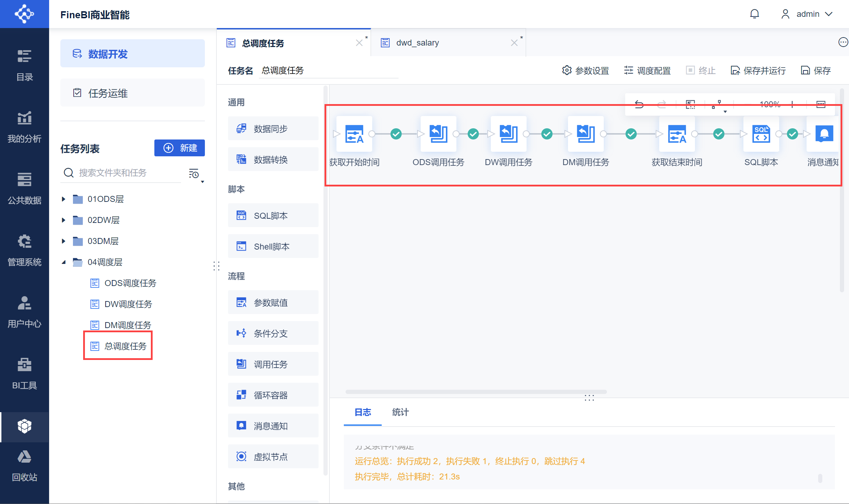Click the notification bell icon
The image size is (849, 504).
(x=754, y=14)
